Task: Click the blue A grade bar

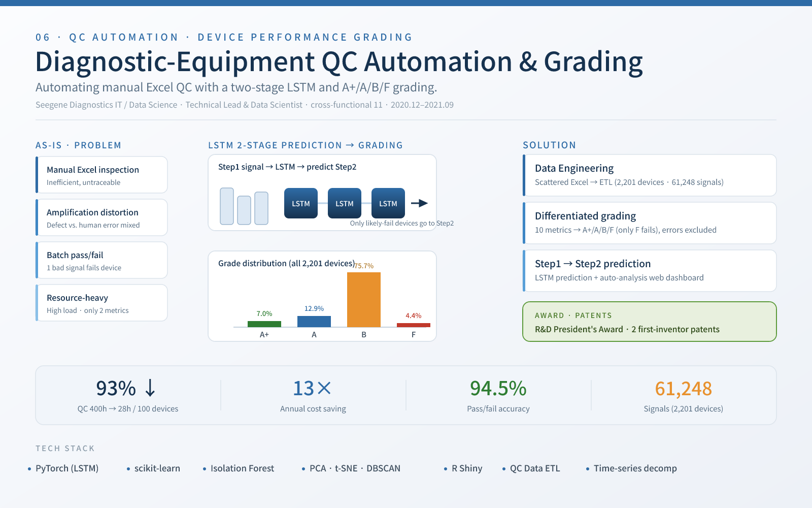Action: tap(314, 322)
